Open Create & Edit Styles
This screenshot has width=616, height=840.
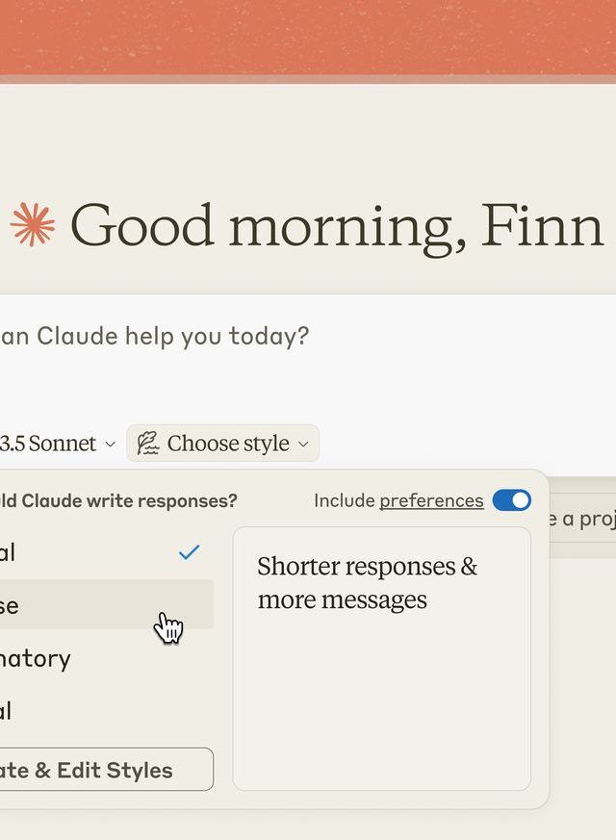[96, 770]
